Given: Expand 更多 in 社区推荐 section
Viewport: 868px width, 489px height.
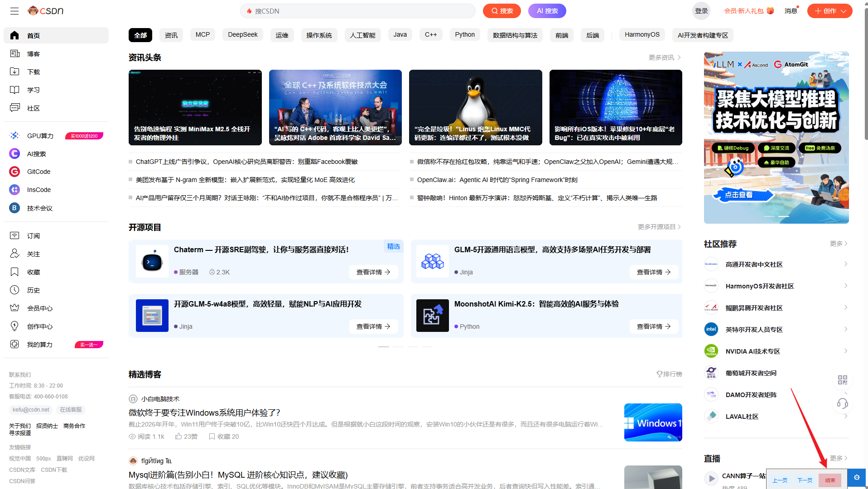Looking at the screenshot, I should (x=839, y=244).
